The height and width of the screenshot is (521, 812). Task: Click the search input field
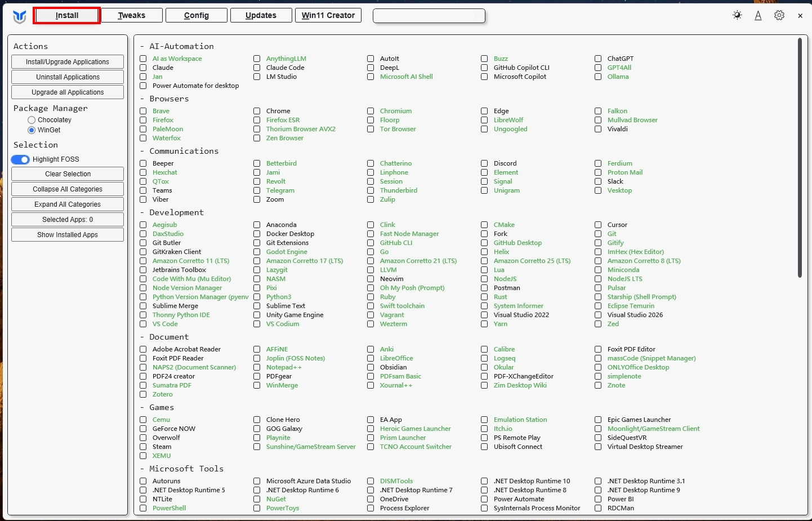coord(429,16)
